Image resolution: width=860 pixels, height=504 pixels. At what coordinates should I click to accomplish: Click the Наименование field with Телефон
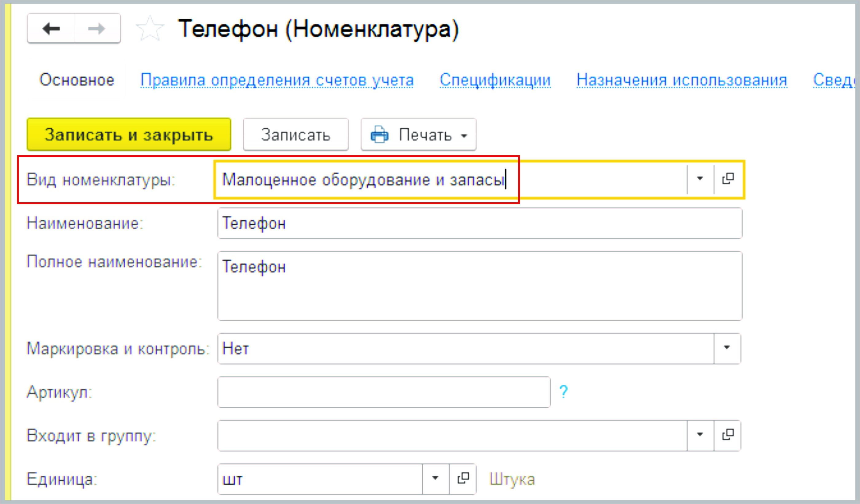point(479,223)
